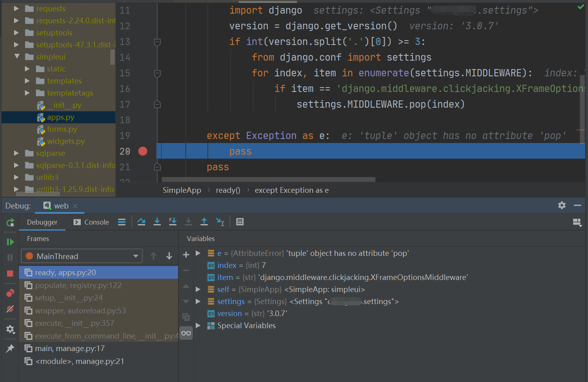588x382 pixels.
Task: Toggle Mute Breakpoints
Action: coord(10,309)
